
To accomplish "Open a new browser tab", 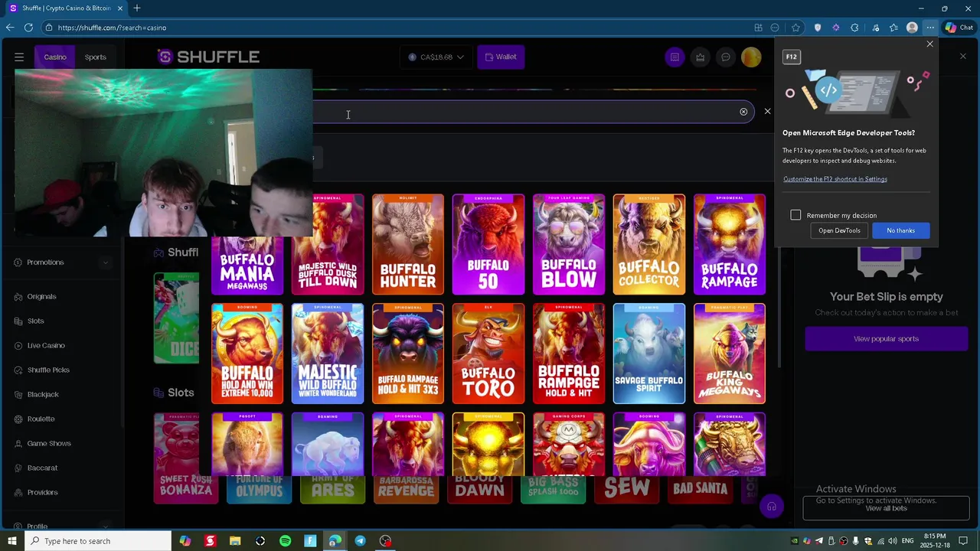I will click(137, 8).
